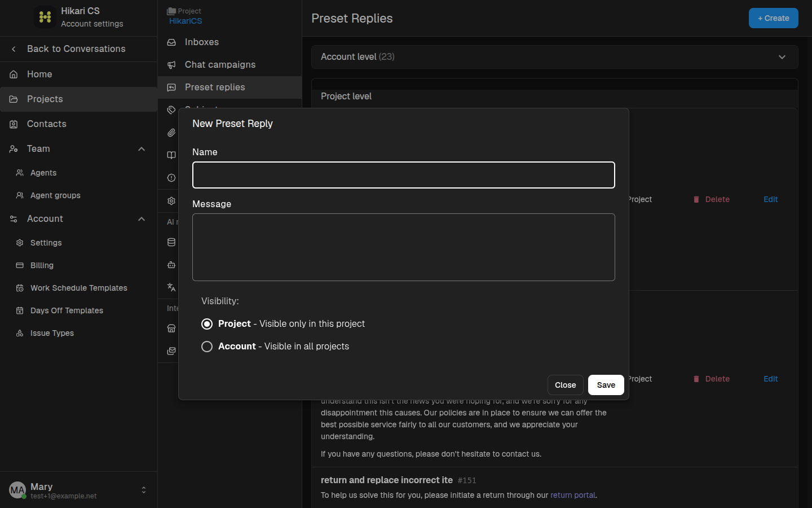
Task: Click the Account sliders icon
Action: click(x=14, y=219)
